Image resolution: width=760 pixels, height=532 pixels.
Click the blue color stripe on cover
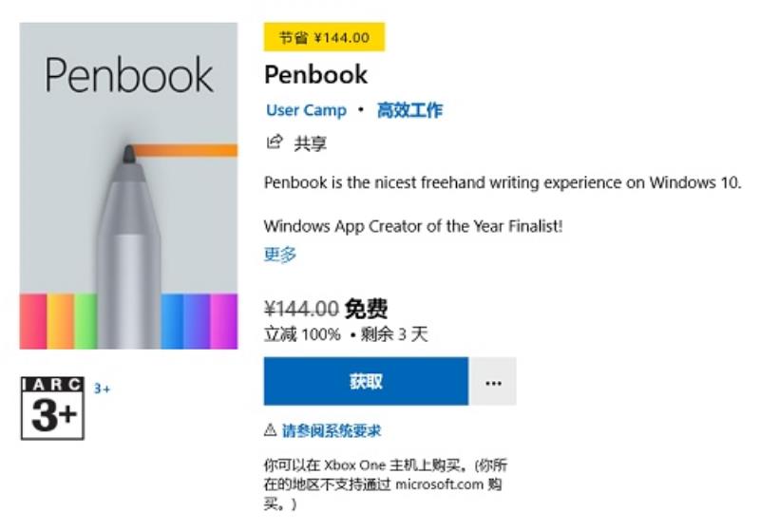point(172,321)
